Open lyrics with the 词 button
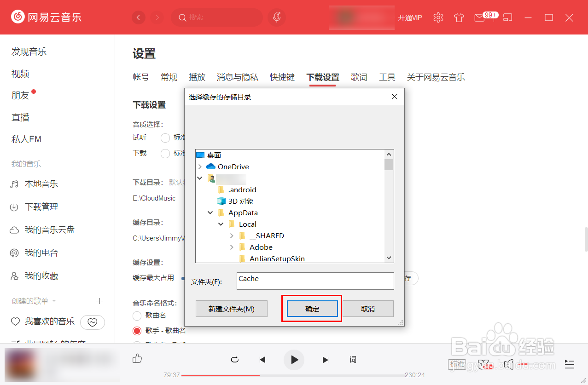 353,360
